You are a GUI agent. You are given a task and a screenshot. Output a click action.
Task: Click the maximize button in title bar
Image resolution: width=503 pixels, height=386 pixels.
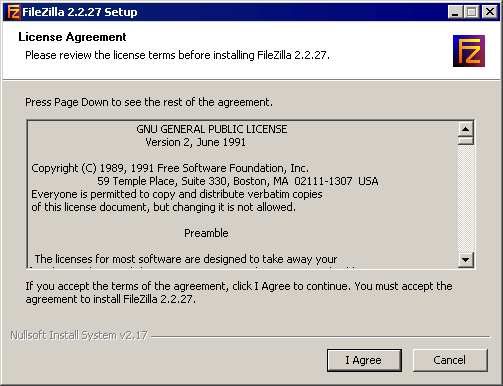tap(471, 12)
